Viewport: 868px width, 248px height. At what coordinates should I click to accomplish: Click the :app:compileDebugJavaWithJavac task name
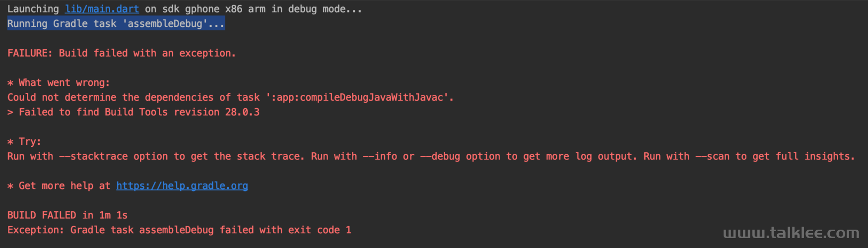(359, 97)
